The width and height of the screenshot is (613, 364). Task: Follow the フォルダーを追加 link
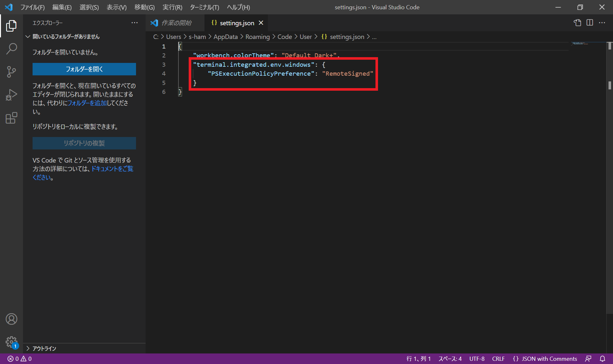pos(87,103)
